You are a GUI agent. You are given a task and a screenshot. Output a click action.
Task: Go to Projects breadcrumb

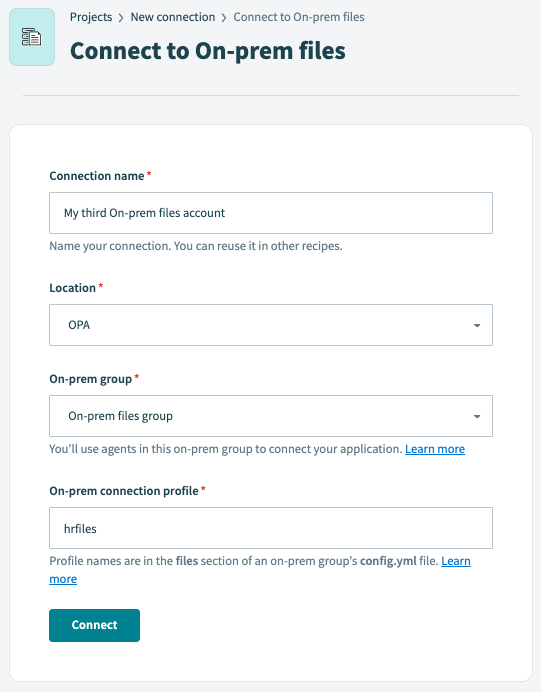coord(91,17)
